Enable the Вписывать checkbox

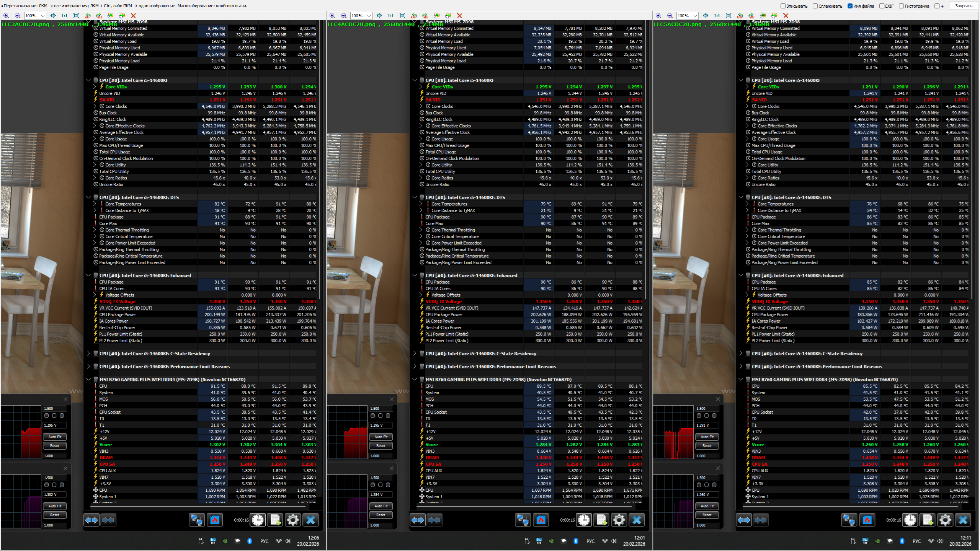point(783,6)
